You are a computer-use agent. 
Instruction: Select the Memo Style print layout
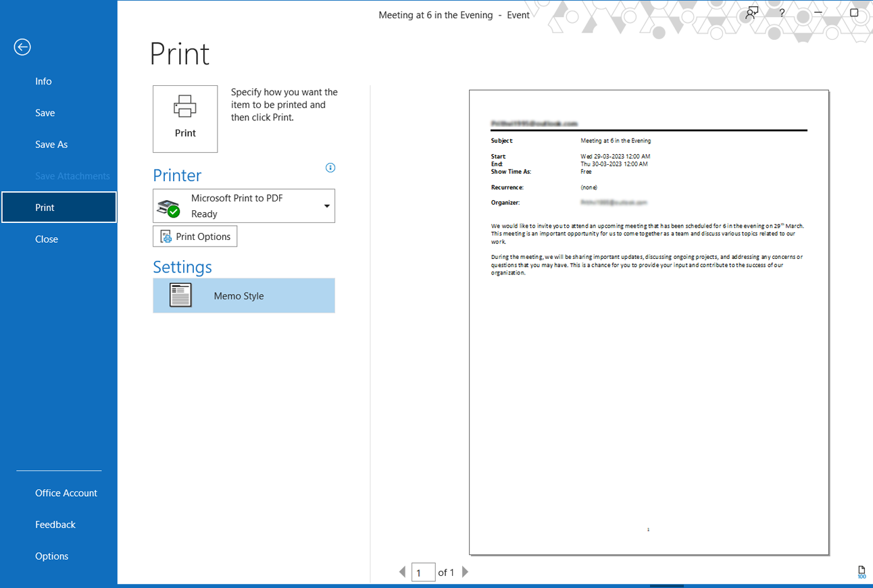(243, 295)
